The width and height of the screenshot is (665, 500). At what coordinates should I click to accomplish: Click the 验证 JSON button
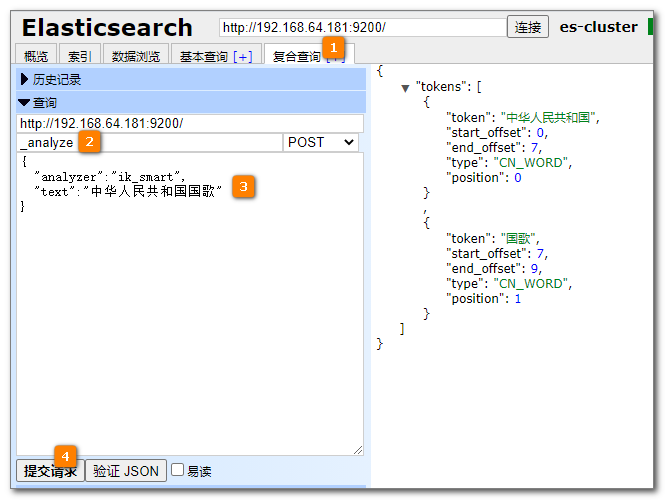[126, 471]
